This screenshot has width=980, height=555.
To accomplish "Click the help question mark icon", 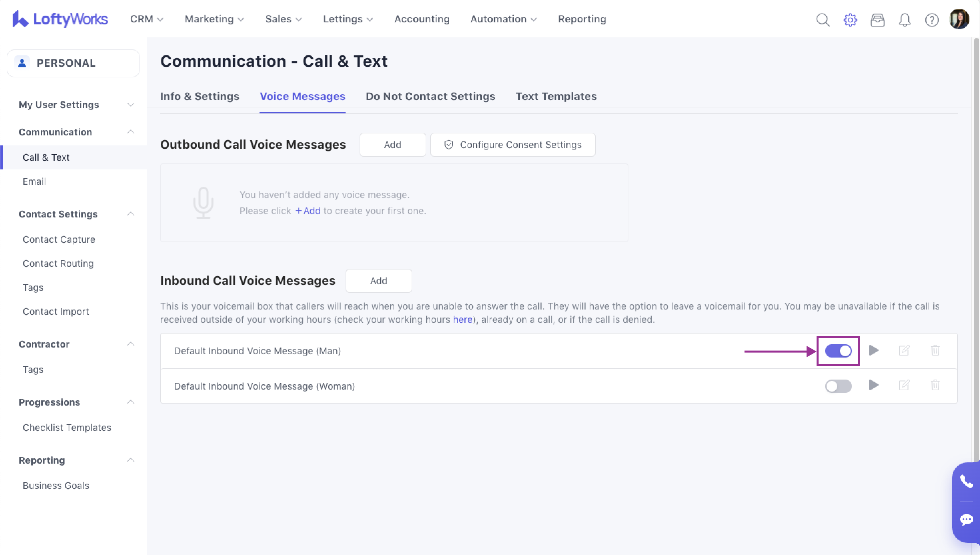I will (x=932, y=19).
